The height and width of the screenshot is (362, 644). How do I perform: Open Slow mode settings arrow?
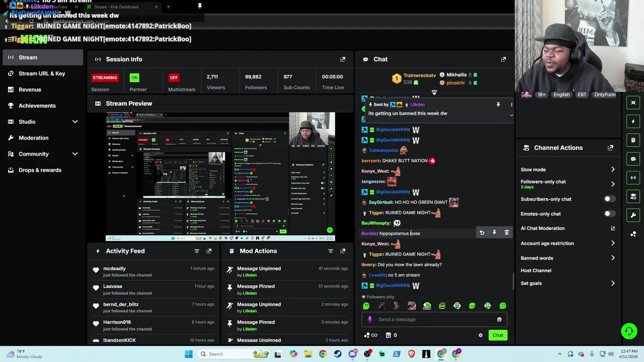[613, 169]
